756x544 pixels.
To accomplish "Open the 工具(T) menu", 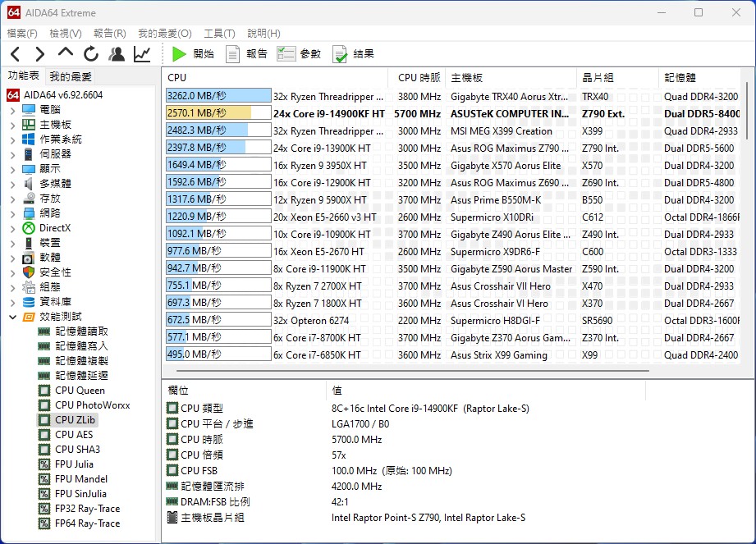I will (x=219, y=34).
